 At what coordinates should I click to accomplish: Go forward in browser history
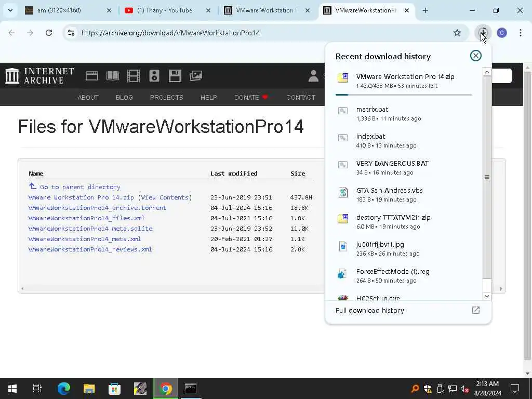click(x=30, y=33)
